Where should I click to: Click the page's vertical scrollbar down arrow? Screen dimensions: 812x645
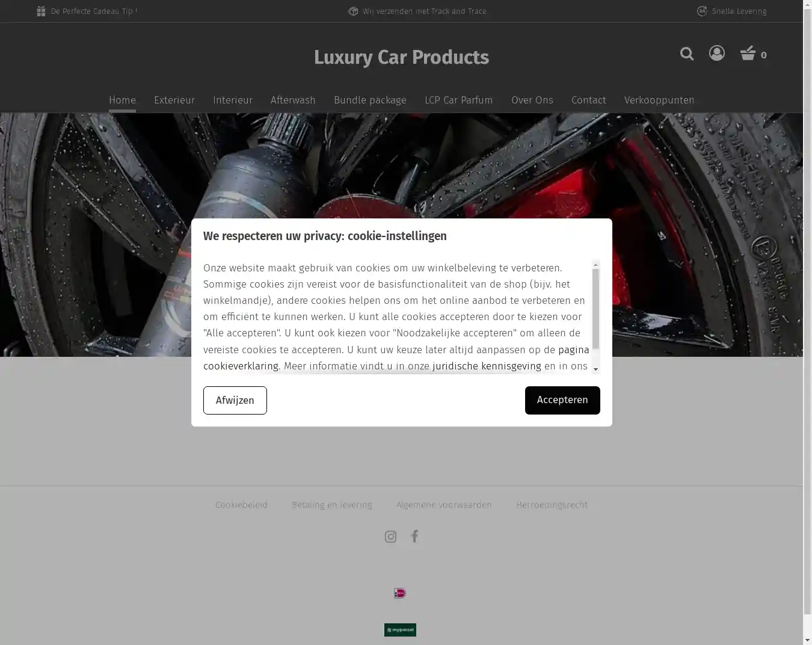pyautogui.click(x=807, y=640)
